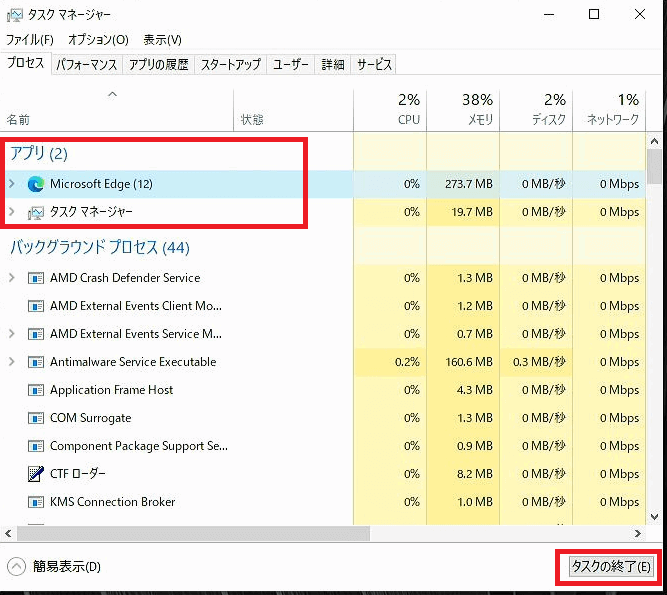Select the KMS Connection Broker process

113,502
